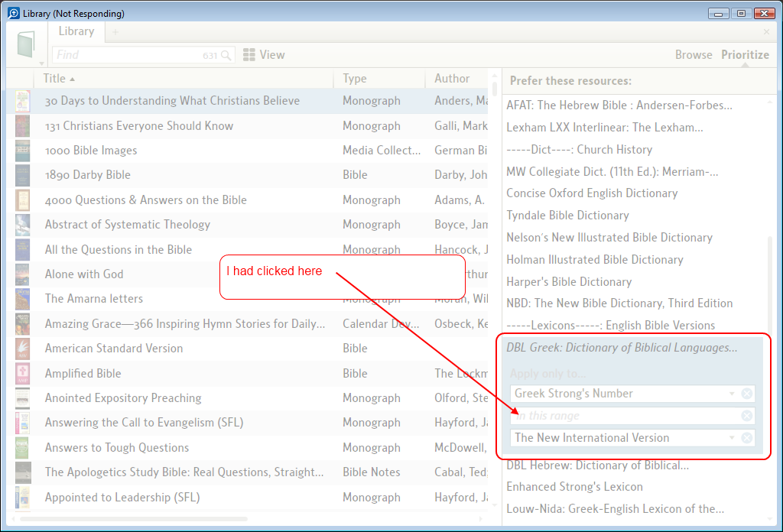This screenshot has width=783, height=532.
Task: Click the library list horizontal scrollbar
Action: [x=134, y=519]
